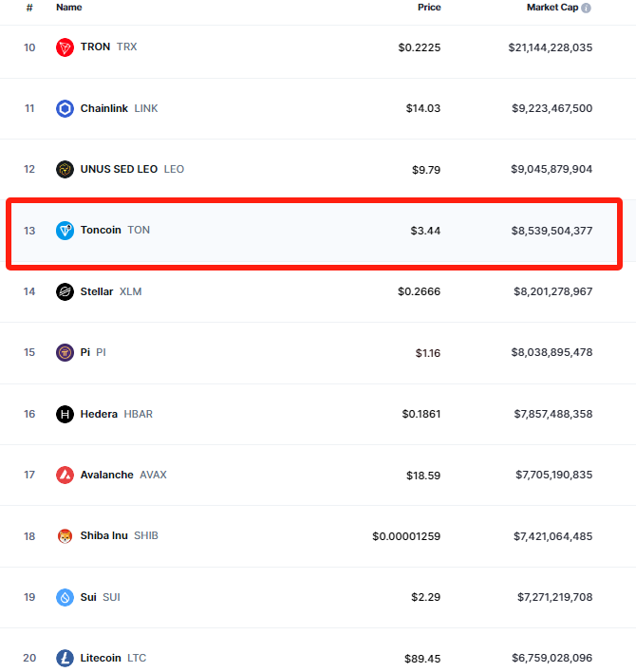Sort table by Price column header
This screenshot has width=636, height=672.
429,8
